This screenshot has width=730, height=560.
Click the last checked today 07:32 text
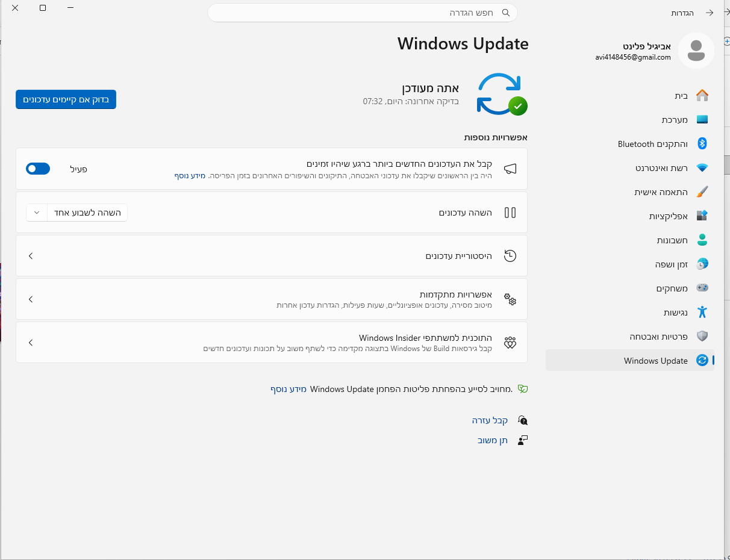coord(411,101)
